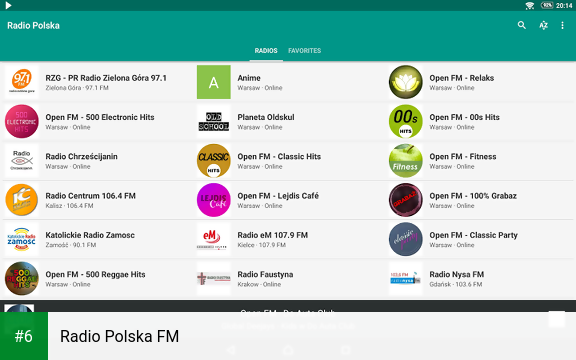Image resolution: width=576 pixels, height=360 pixels.
Task: Tap the Radio Chrześcijanin fish logo
Action: [22, 161]
